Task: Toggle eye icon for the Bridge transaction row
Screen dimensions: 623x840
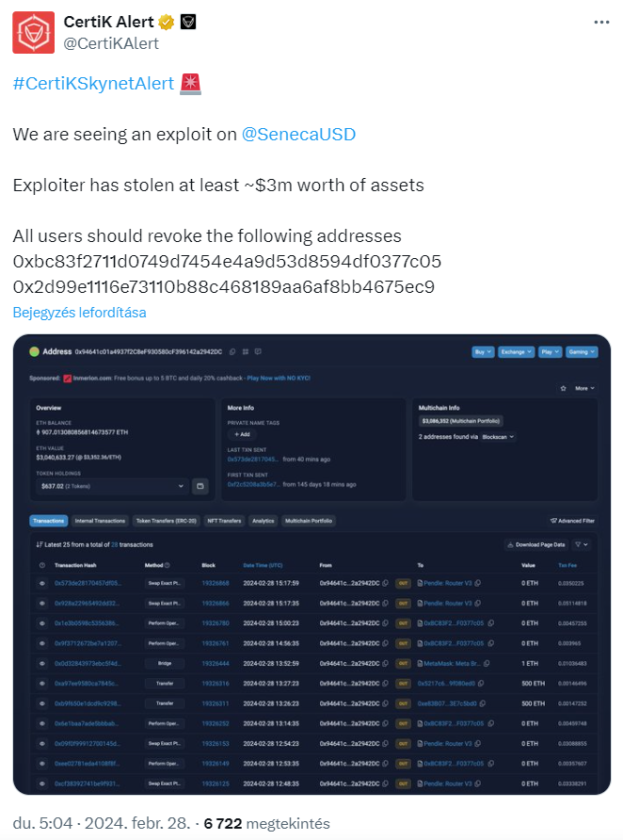Action: [42, 663]
